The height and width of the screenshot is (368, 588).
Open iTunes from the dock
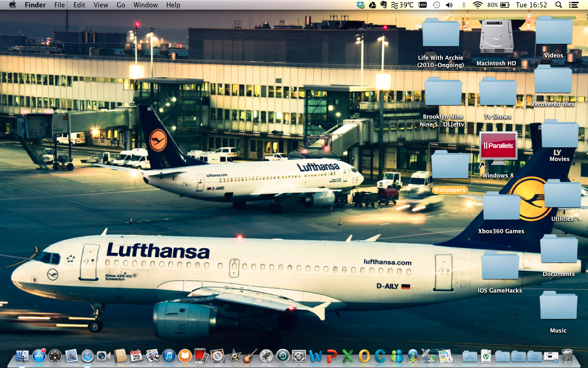point(169,356)
